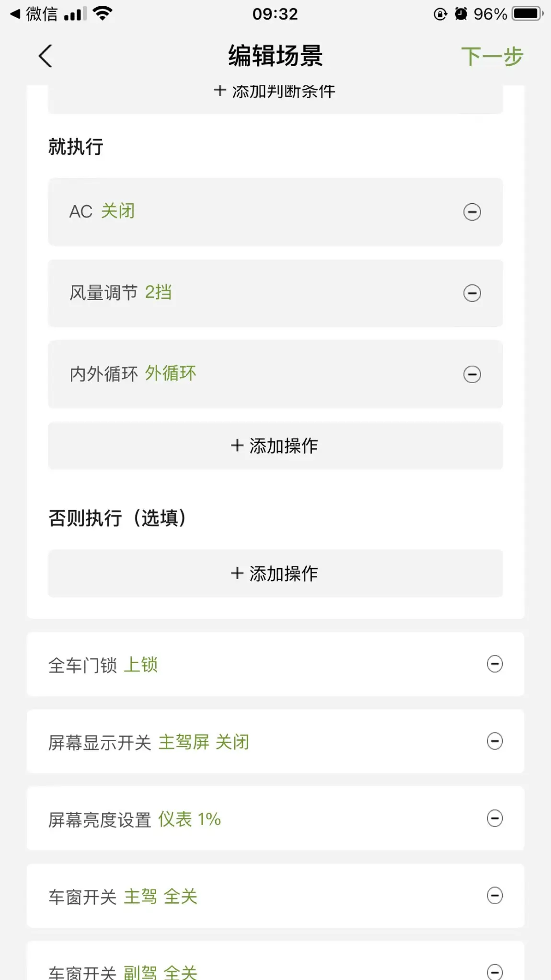Remove the 屏幕亮度设置 仪表 action
Screen dimensions: 551x980
click(x=494, y=818)
